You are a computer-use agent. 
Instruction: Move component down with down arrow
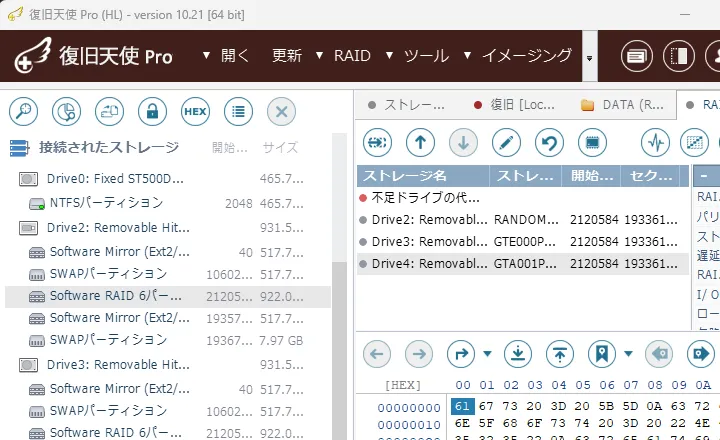[x=463, y=143]
